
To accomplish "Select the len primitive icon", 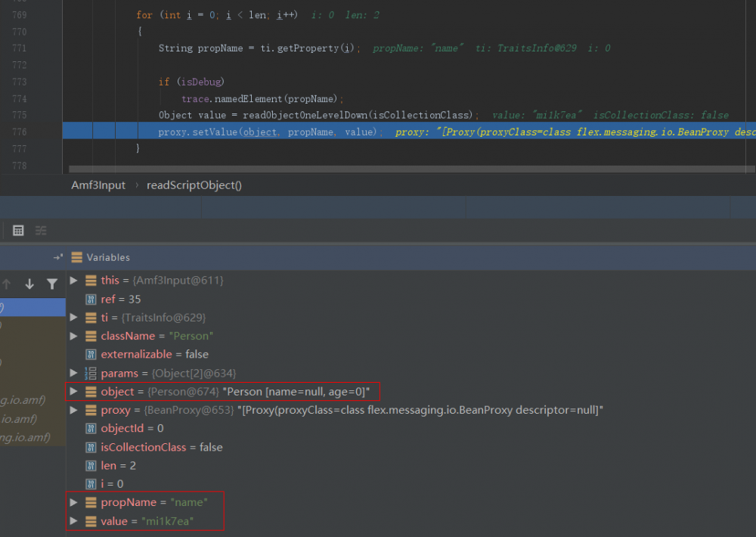I will (91, 466).
